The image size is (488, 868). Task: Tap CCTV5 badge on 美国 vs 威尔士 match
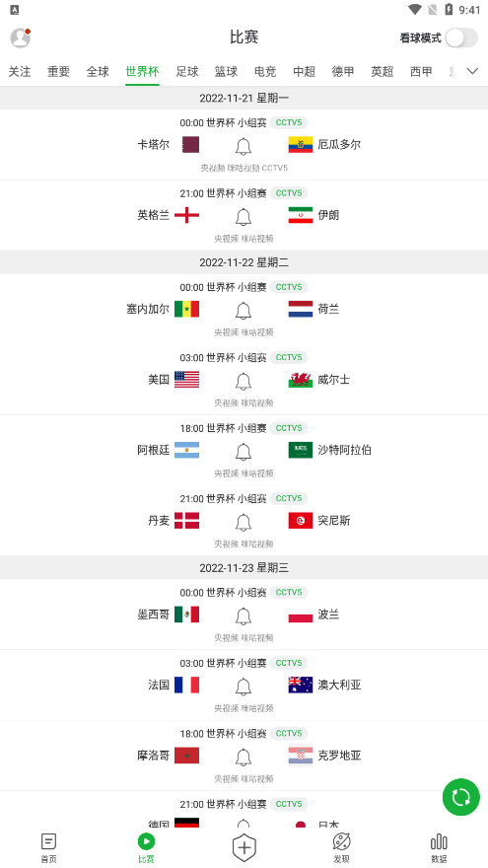point(289,358)
